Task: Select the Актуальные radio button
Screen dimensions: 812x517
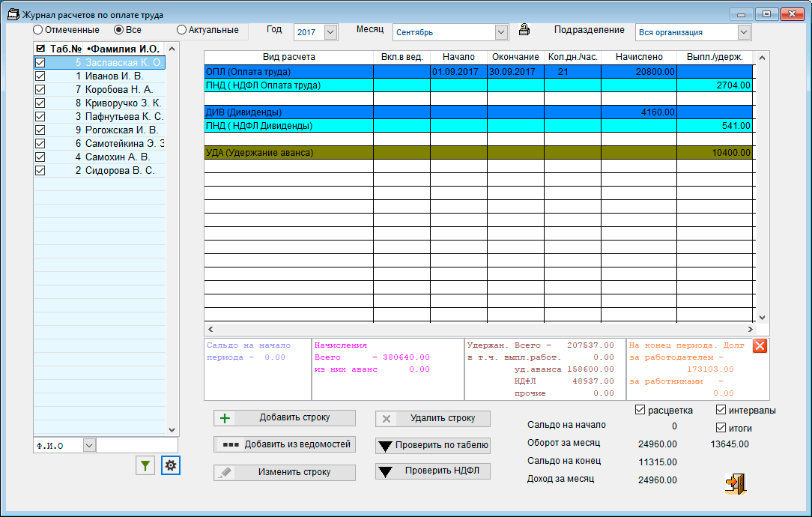Action: 181,30
